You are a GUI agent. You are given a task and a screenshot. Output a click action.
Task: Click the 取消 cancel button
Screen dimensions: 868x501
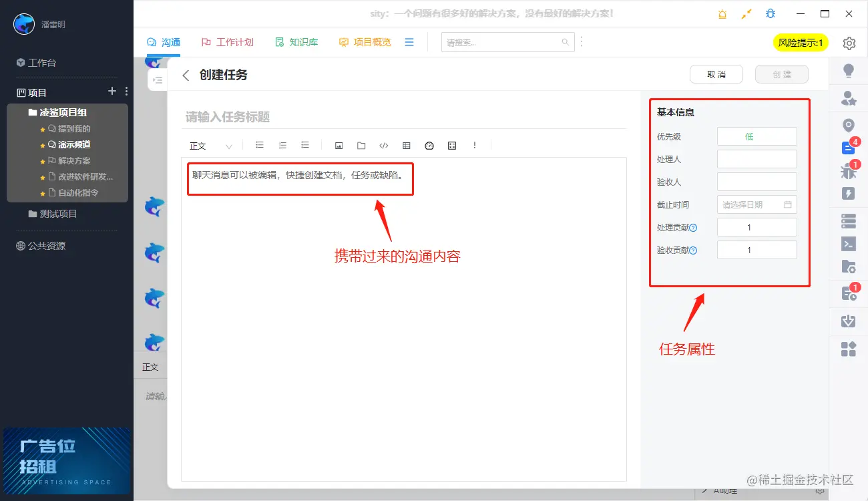(716, 74)
